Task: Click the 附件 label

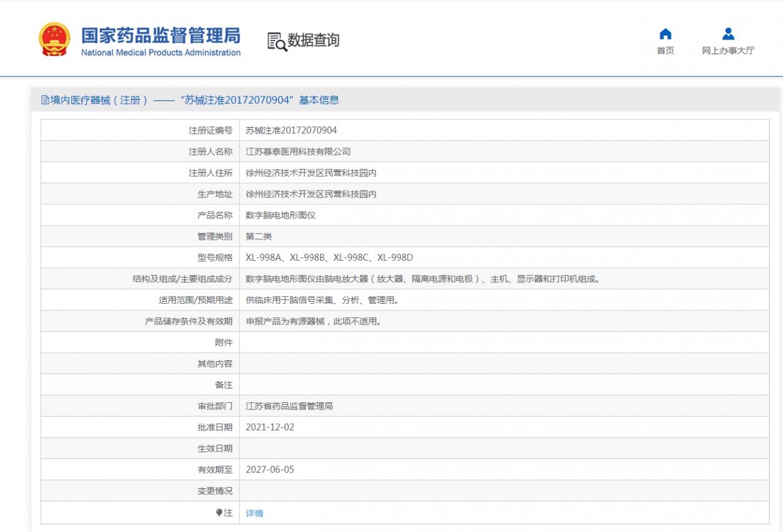Action: pyautogui.click(x=224, y=342)
